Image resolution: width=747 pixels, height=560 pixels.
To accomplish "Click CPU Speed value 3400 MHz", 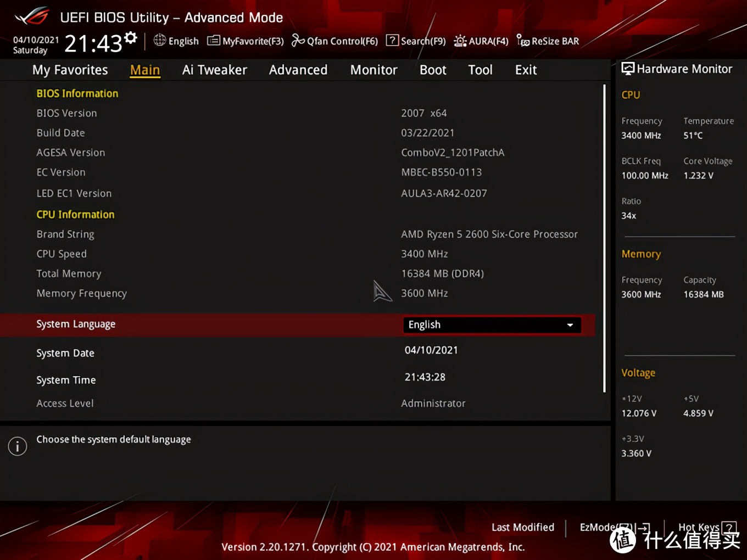I will [425, 254].
